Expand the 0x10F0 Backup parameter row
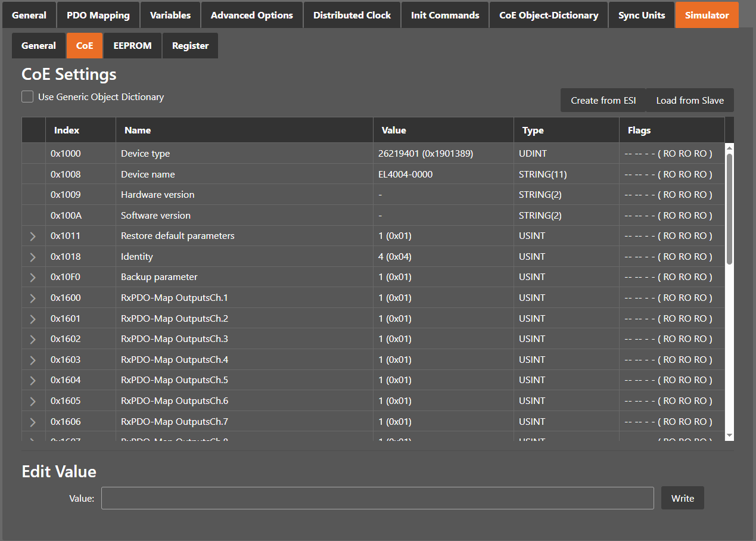The image size is (756, 541). pyautogui.click(x=33, y=278)
